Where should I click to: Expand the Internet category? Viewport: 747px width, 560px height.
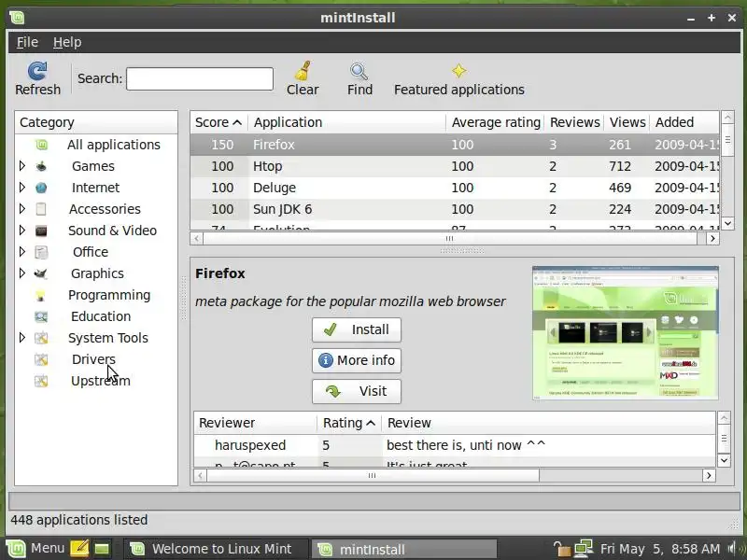coord(21,188)
